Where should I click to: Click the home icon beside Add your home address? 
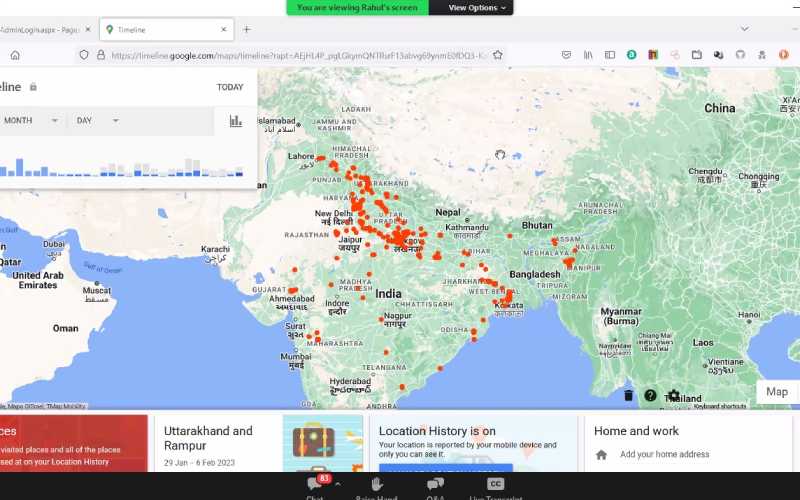point(601,454)
